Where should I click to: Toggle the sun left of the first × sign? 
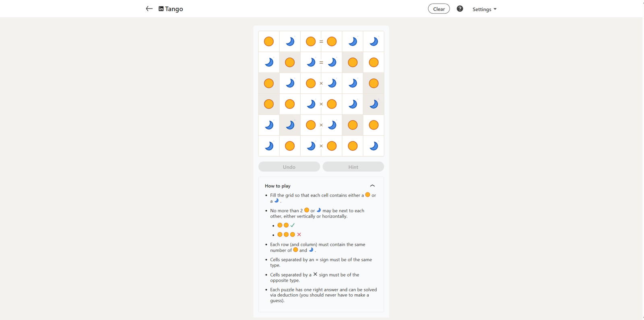tap(311, 83)
